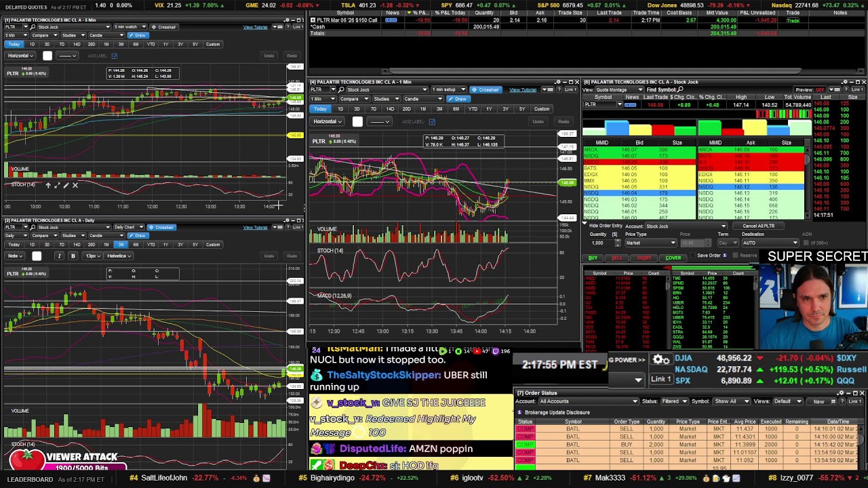Select Today range in 5 Min chart
Viewport: 868px width, 488px height.
coord(14,44)
